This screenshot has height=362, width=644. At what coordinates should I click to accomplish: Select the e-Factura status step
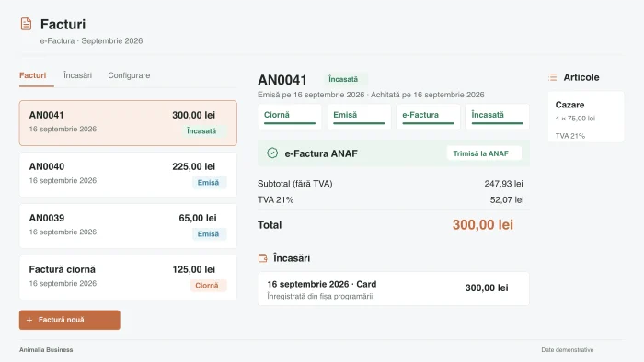pyautogui.click(x=428, y=117)
